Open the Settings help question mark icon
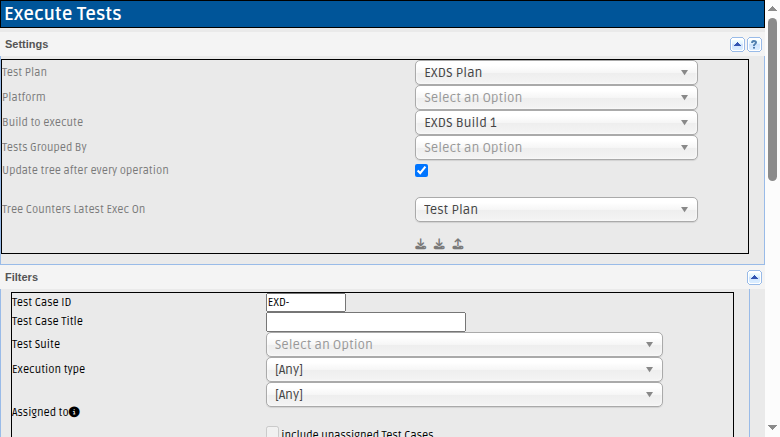 [x=754, y=45]
